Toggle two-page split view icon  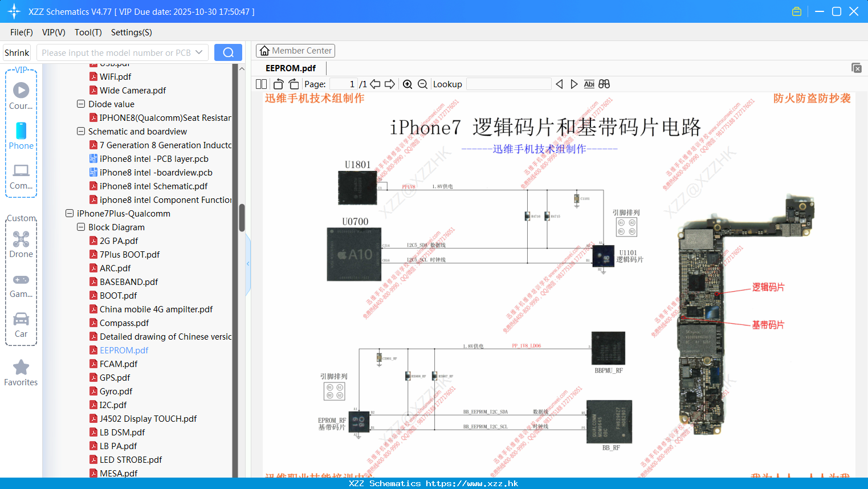261,84
